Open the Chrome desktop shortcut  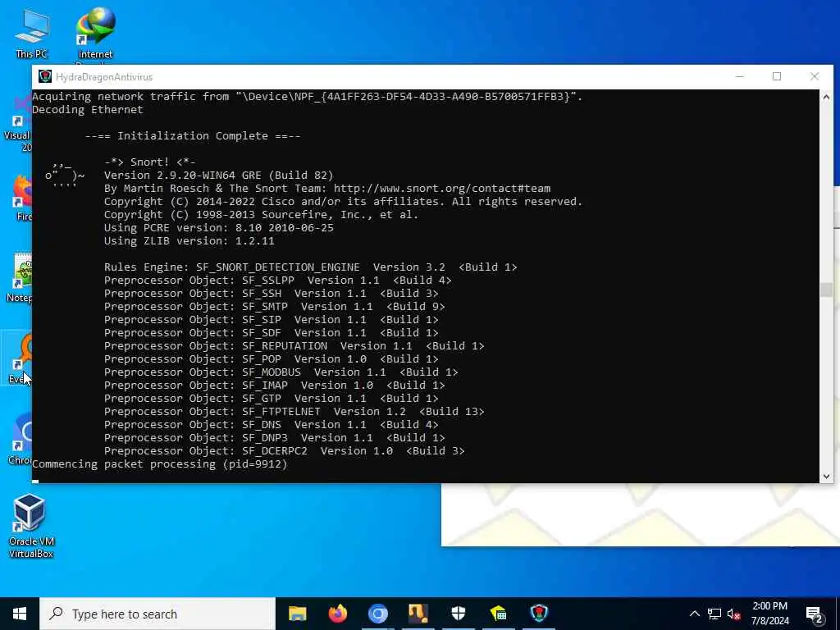tap(21, 440)
